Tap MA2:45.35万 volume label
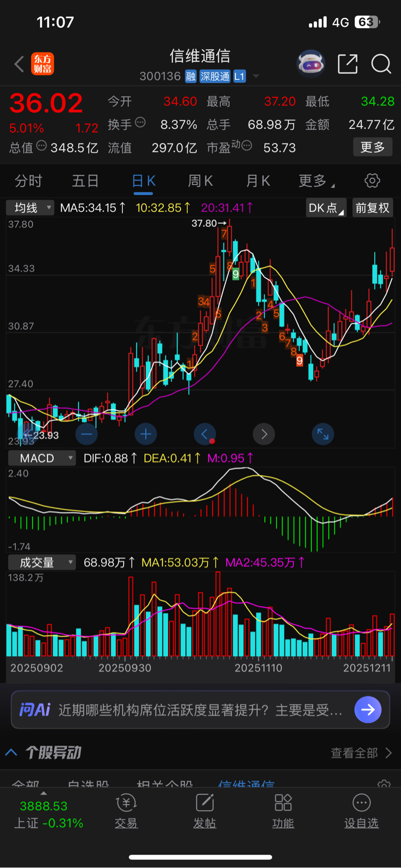 [265, 563]
